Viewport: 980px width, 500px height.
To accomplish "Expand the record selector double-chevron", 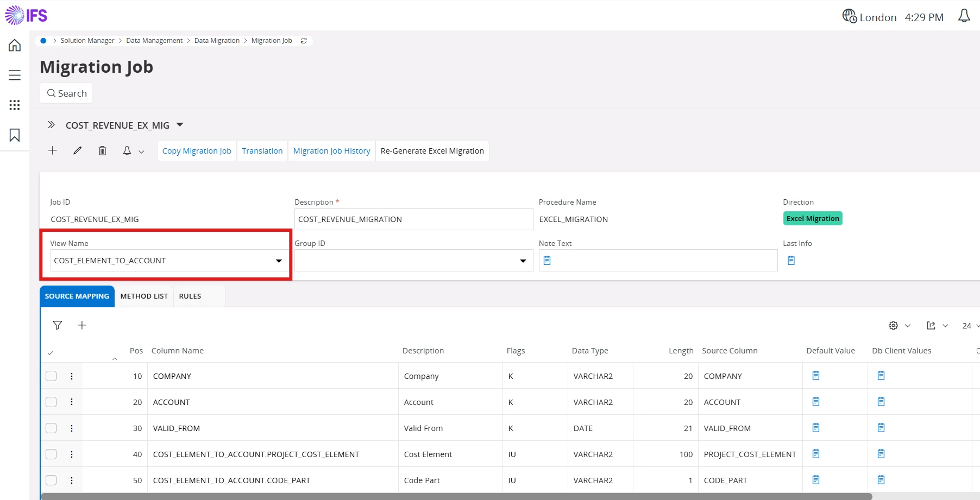I will point(51,125).
